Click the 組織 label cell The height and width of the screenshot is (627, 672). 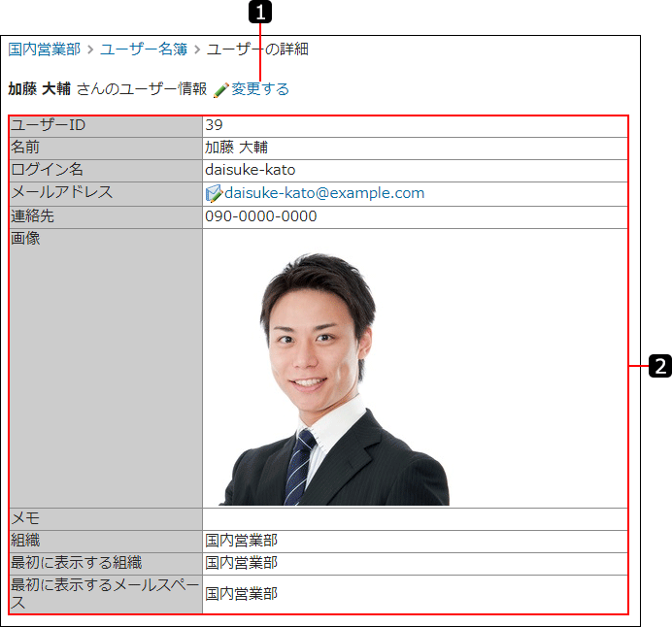[x=106, y=542]
